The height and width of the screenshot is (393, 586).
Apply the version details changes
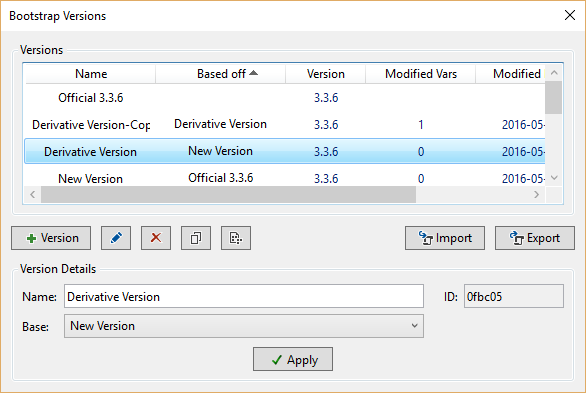tap(293, 359)
